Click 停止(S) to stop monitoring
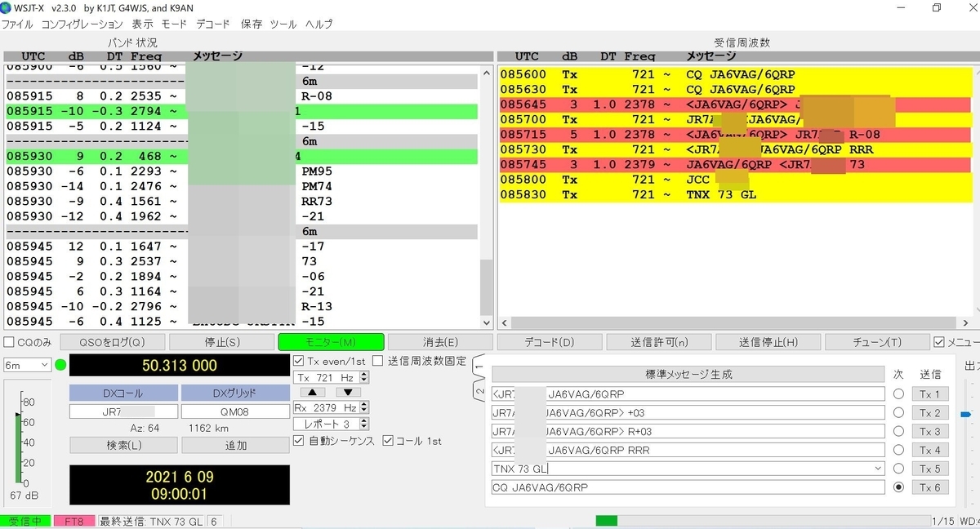 pos(221,341)
